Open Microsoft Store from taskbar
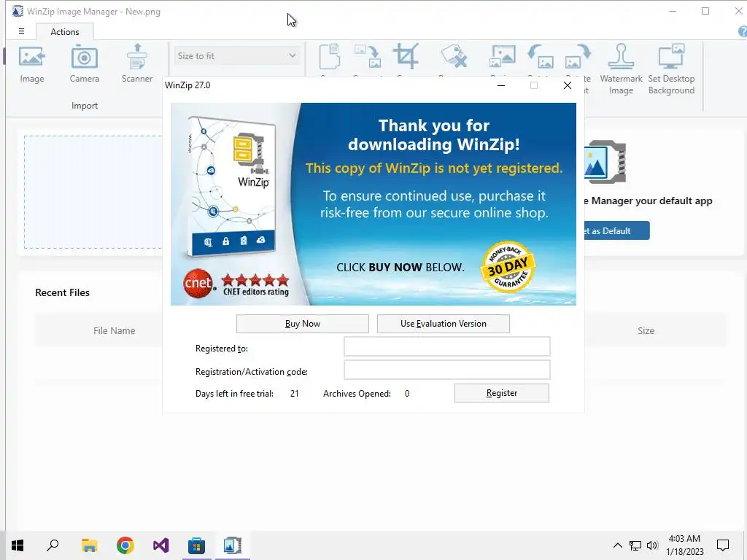Viewport: 747px width, 560px height. (196, 545)
